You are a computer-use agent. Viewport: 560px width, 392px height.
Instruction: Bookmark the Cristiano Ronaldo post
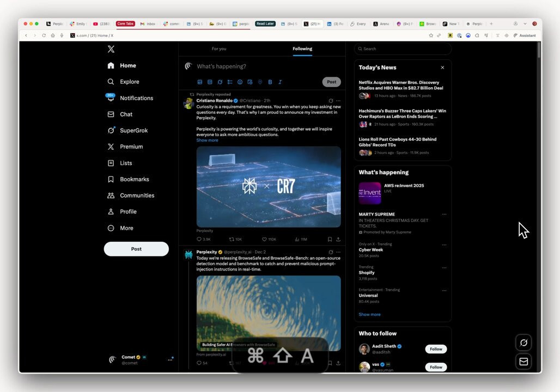(330, 240)
